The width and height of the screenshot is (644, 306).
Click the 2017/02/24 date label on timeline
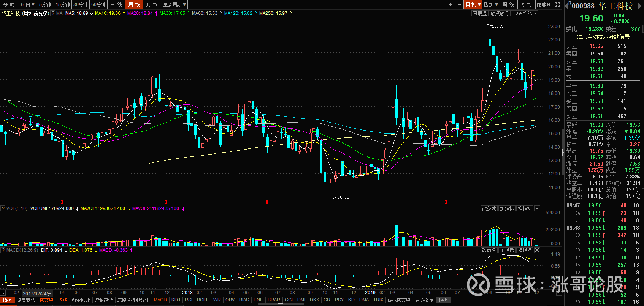[37, 293]
